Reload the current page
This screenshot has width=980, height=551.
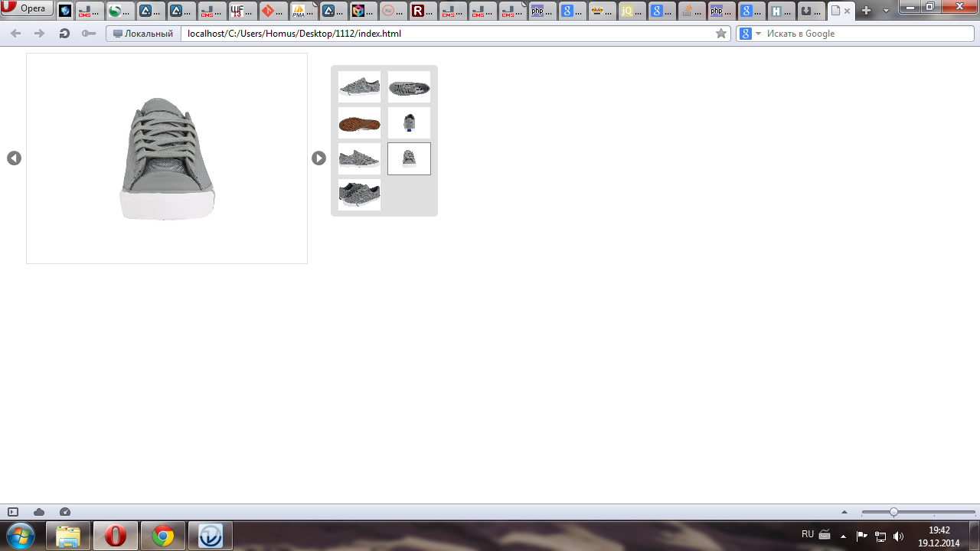click(64, 34)
